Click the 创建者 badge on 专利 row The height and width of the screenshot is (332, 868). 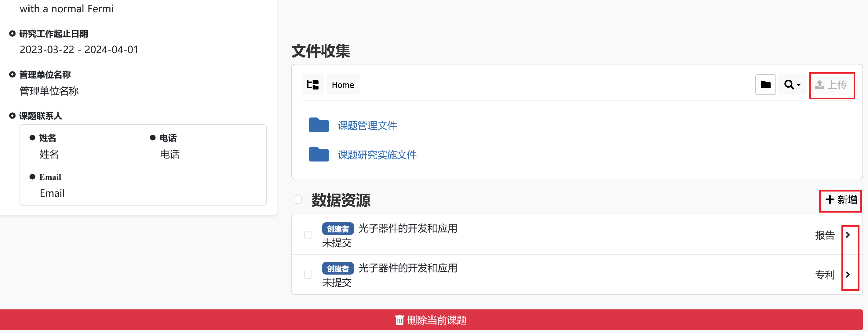click(337, 268)
